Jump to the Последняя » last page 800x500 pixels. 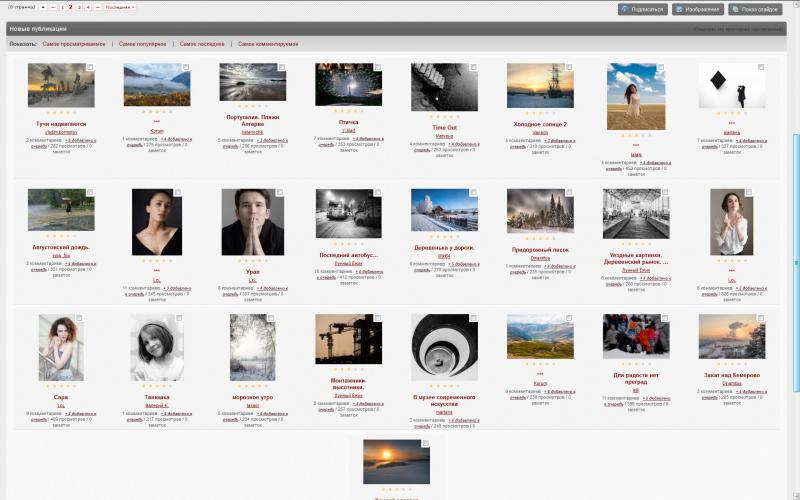(120, 7)
